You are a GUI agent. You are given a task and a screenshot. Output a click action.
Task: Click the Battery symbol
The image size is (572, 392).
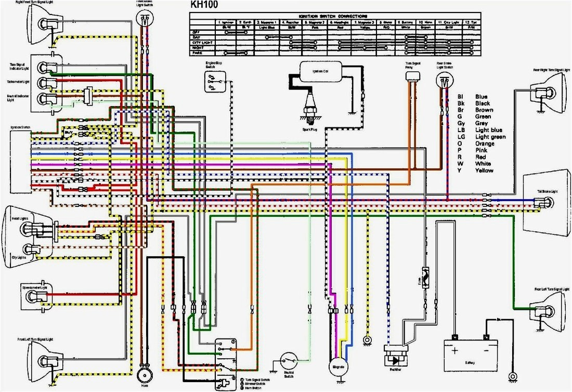tap(470, 355)
